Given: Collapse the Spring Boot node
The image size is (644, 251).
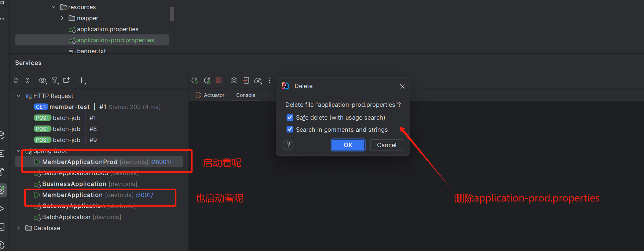Looking at the screenshot, I should point(19,151).
